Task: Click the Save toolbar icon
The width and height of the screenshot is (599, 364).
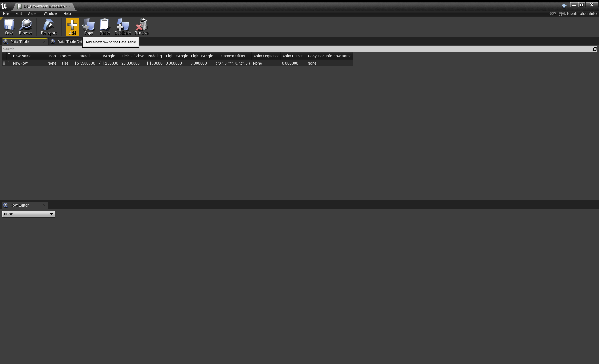Action: tap(9, 26)
